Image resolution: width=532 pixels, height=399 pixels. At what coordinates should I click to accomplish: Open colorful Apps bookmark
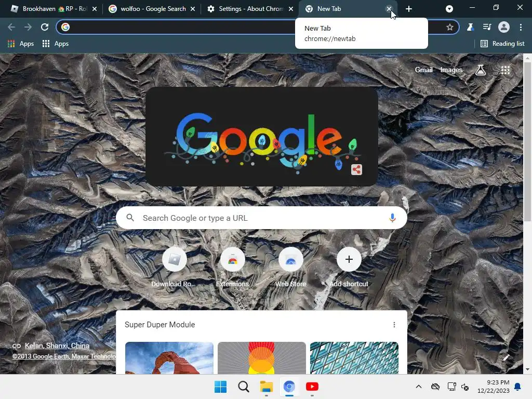point(21,44)
